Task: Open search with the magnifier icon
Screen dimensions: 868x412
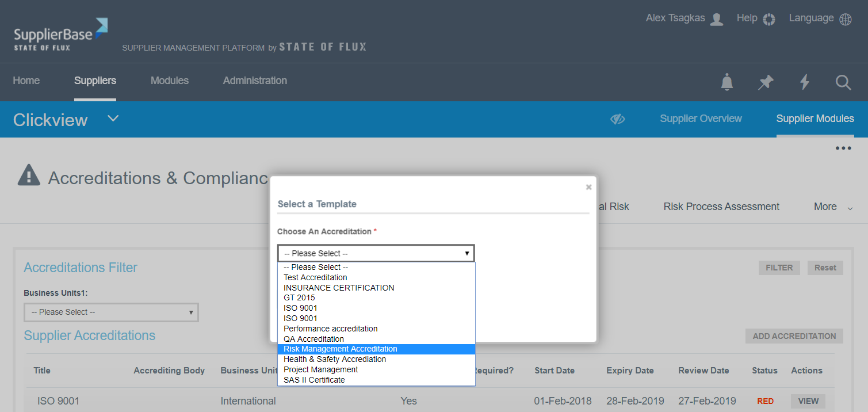Action: click(843, 82)
